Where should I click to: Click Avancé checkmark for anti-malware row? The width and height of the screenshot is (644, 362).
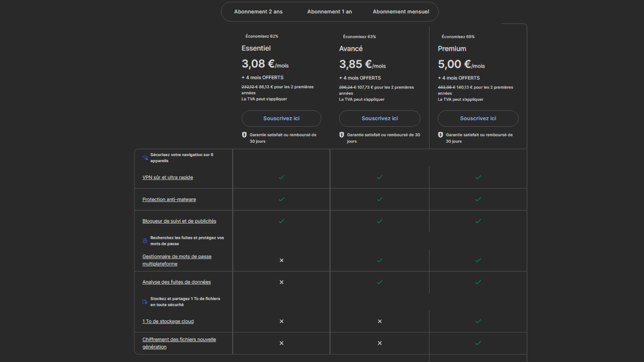click(x=380, y=199)
